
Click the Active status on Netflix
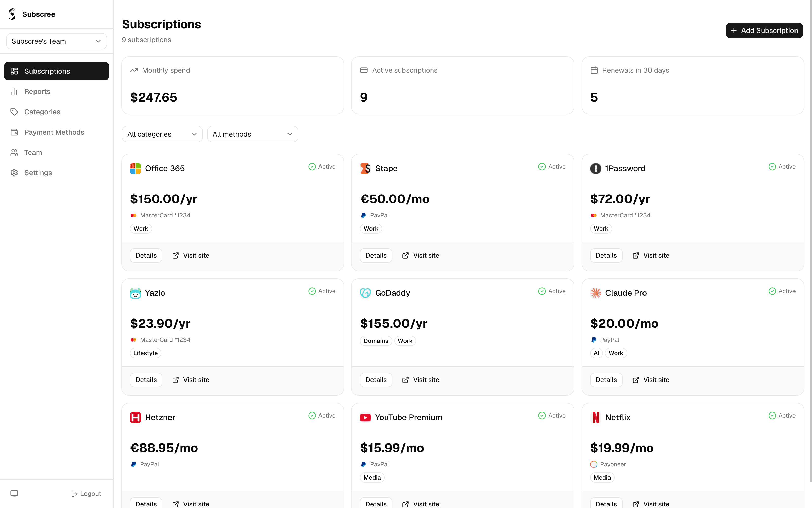pos(782,416)
